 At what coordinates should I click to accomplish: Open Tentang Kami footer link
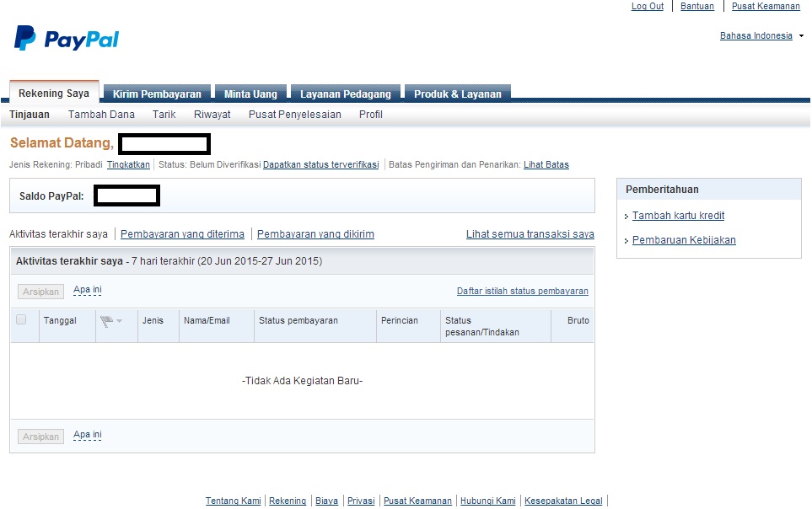click(233, 501)
